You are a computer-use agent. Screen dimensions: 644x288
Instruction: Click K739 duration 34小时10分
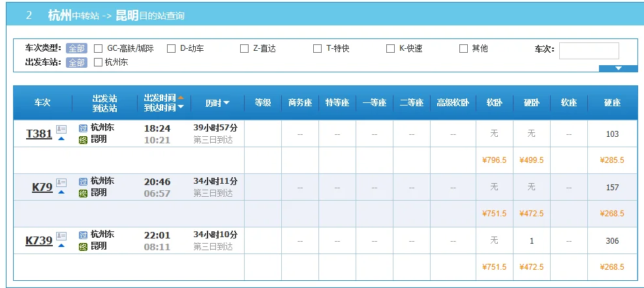click(215, 235)
